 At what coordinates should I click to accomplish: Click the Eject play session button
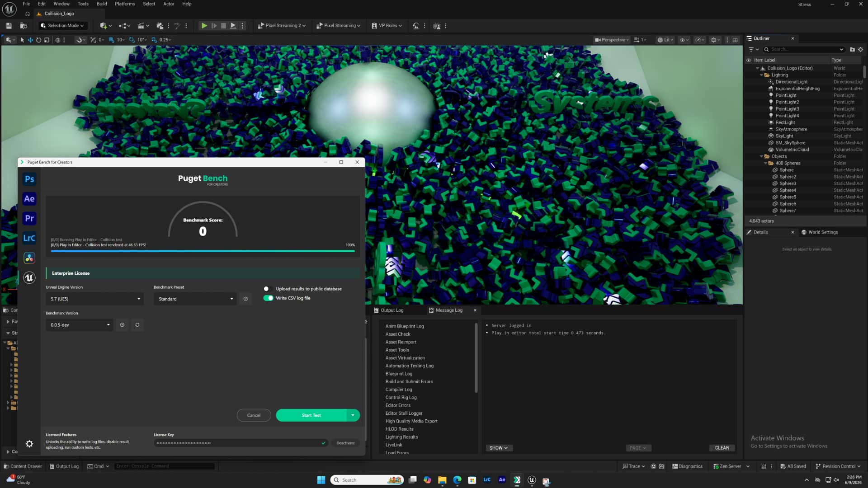[x=233, y=26]
